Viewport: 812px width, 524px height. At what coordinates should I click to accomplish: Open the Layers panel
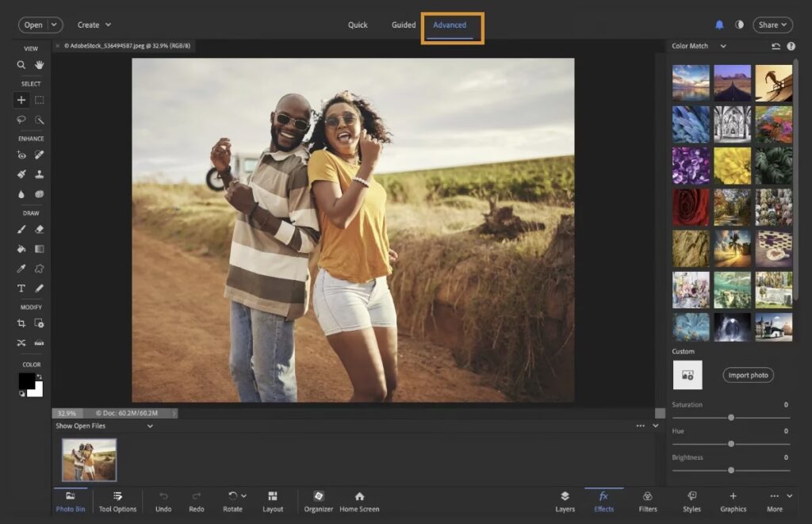point(565,501)
